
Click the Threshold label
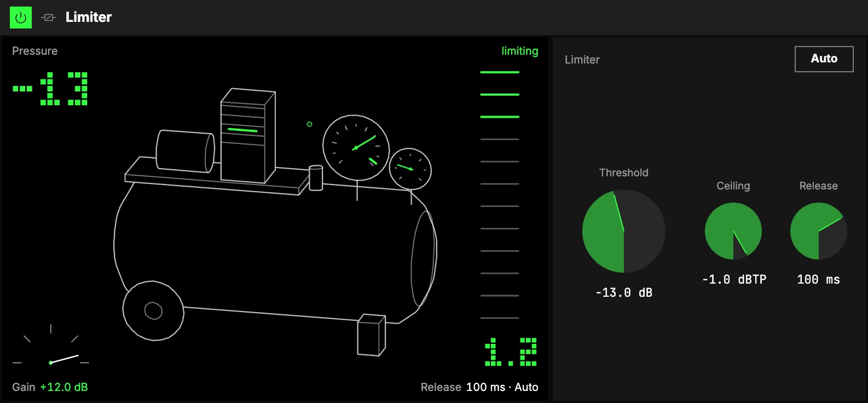(624, 172)
